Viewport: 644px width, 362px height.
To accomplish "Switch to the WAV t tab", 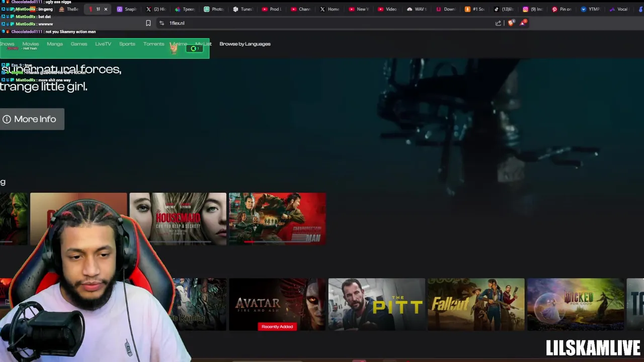I will [x=417, y=9].
